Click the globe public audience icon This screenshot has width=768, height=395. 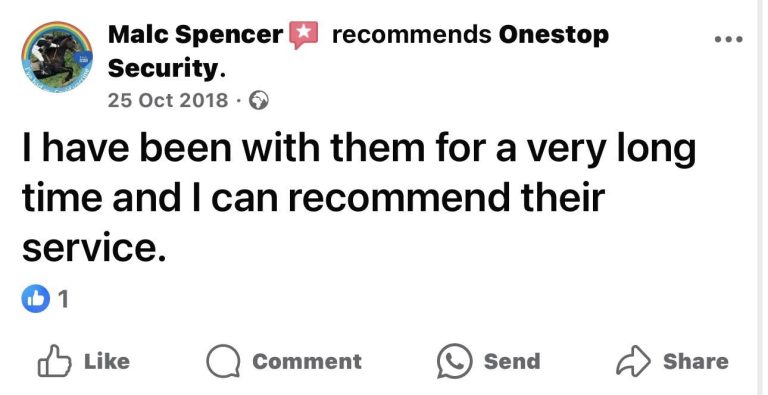coord(259,100)
